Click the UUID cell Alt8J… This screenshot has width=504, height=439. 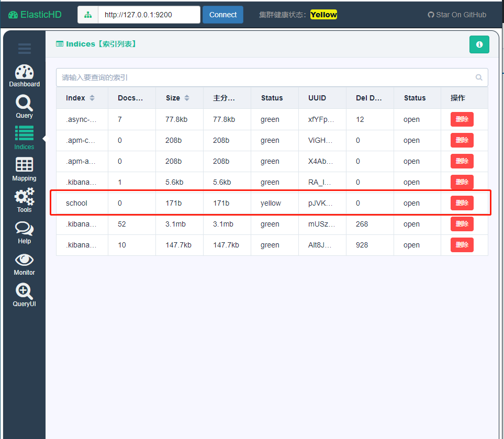click(x=320, y=245)
